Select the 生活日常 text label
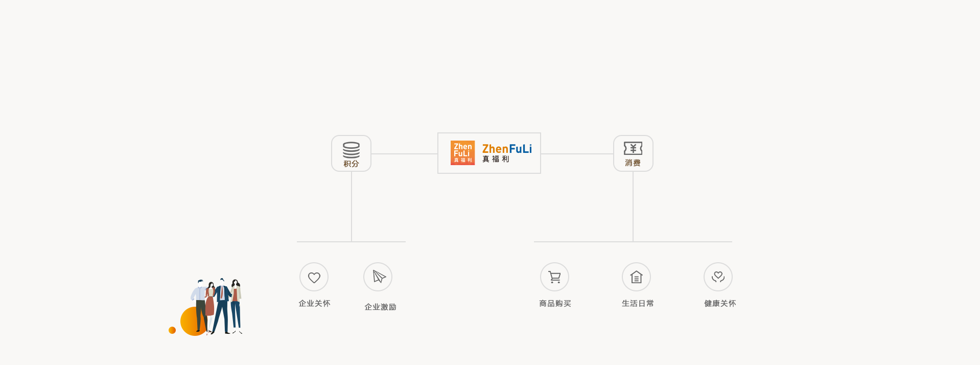 coord(638,303)
